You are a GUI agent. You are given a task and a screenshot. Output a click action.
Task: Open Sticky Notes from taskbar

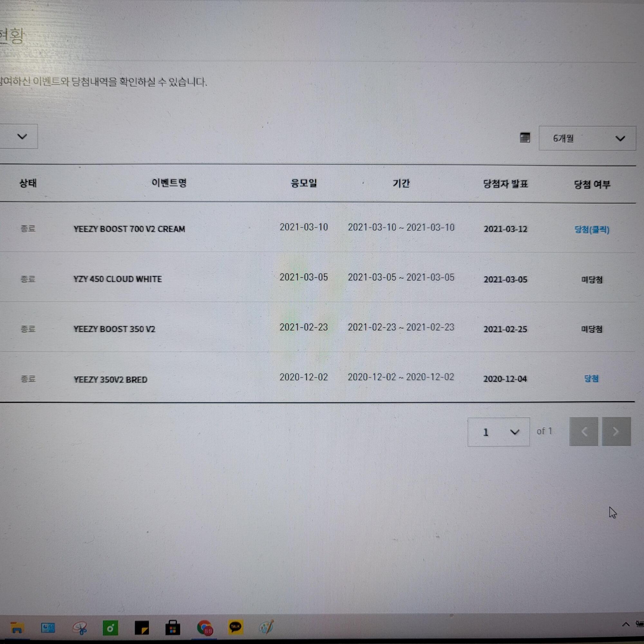click(x=142, y=628)
